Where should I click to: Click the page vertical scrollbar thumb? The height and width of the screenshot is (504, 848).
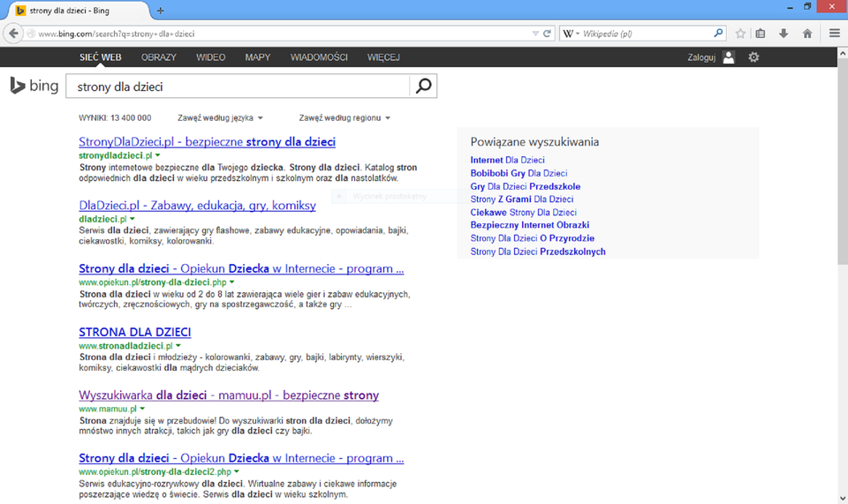(843, 162)
